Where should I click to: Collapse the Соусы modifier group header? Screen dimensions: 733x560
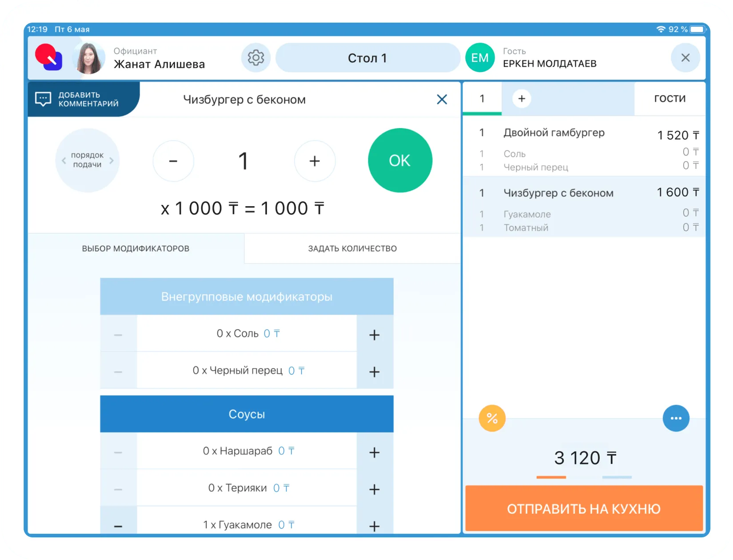click(x=247, y=414)
